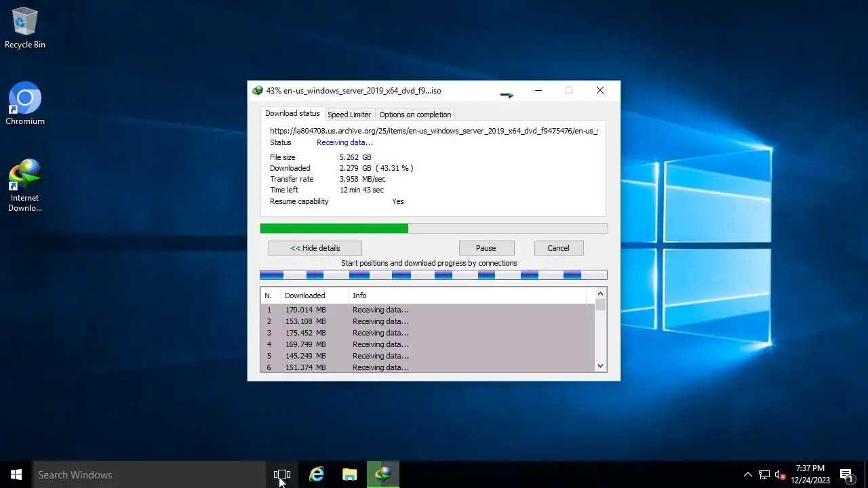Select connection row 3 with 175.452 MB

pyautogui.click(x=427, y=333)
